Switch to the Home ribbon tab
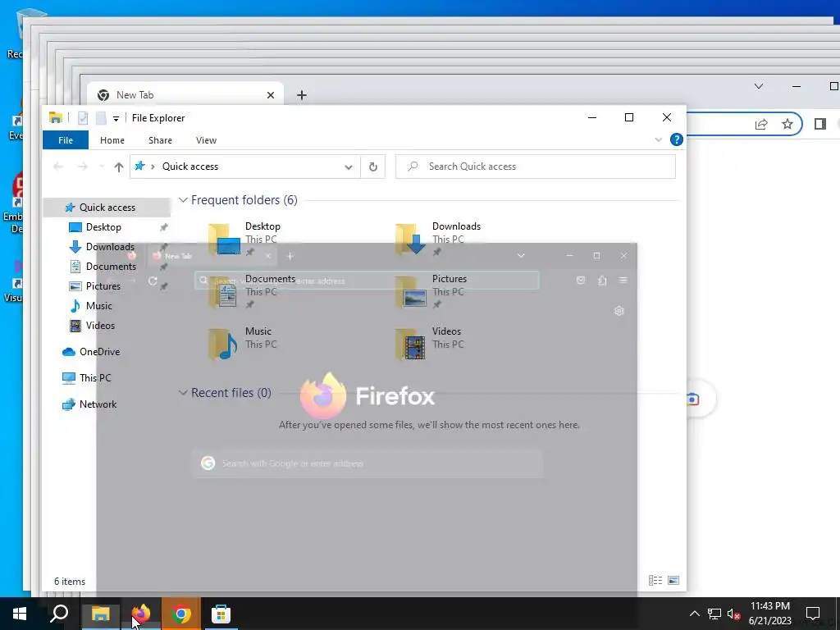This screenshot has height=630, width=840. coord(112,140)
